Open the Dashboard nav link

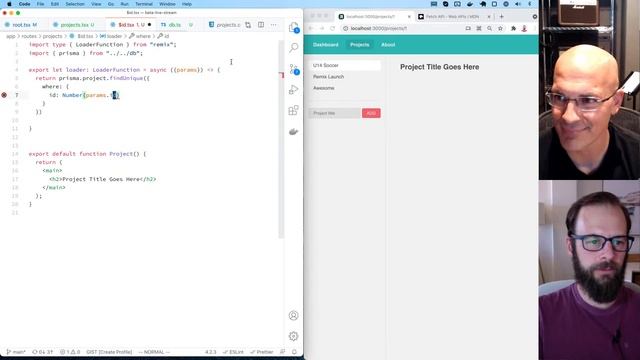[326, 44]
